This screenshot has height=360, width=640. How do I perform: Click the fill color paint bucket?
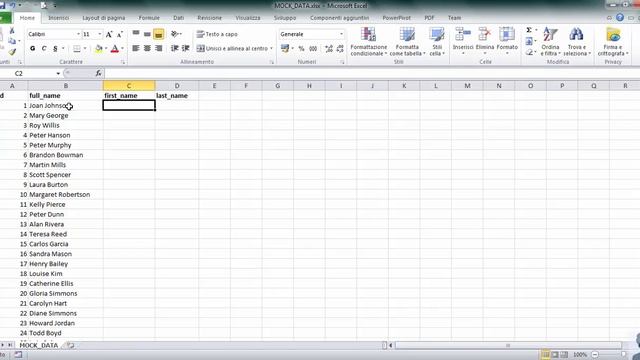tap(98, 49)
